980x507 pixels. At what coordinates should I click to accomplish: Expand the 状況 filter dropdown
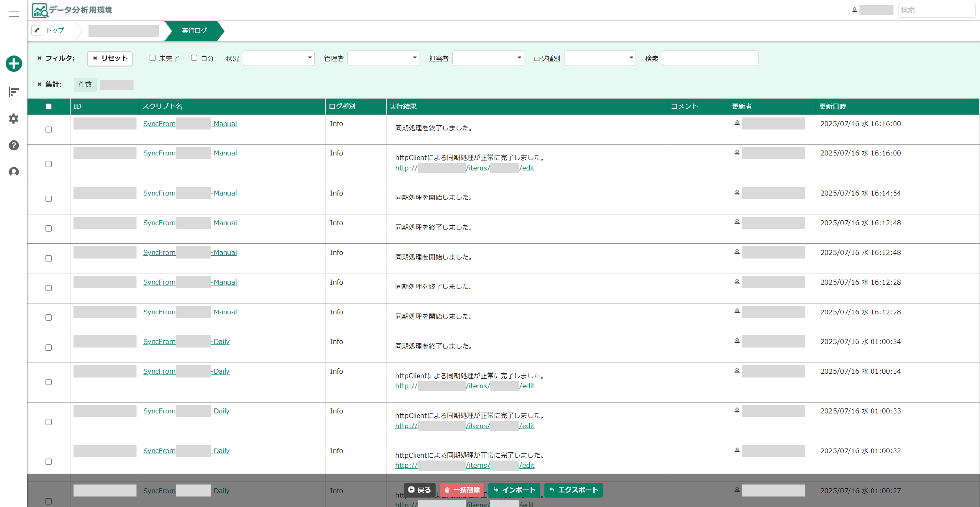[x=278, y=58]
